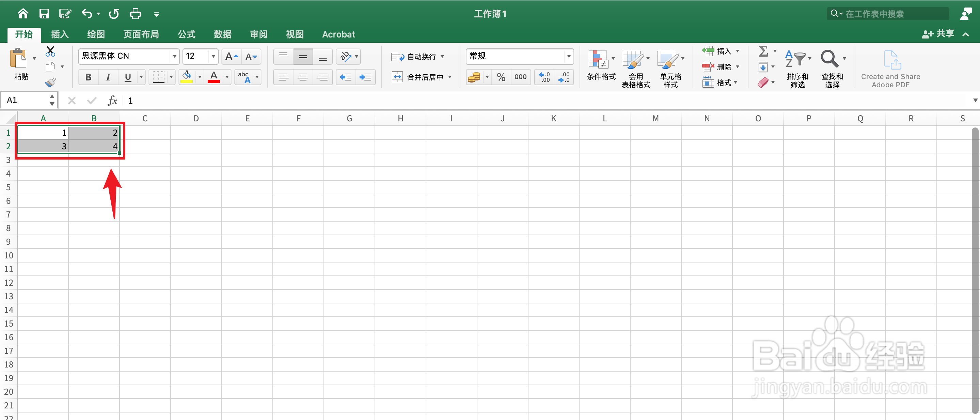Increase decimal places icon
Image resolution: width=980 pixels, height=420 pixels.
coord(544,77)
